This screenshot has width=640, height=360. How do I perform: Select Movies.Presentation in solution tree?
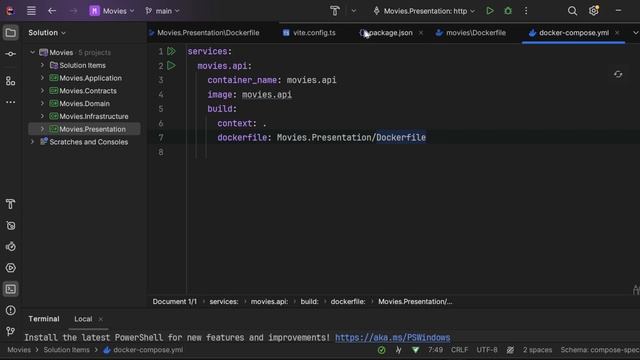point(84,129)
